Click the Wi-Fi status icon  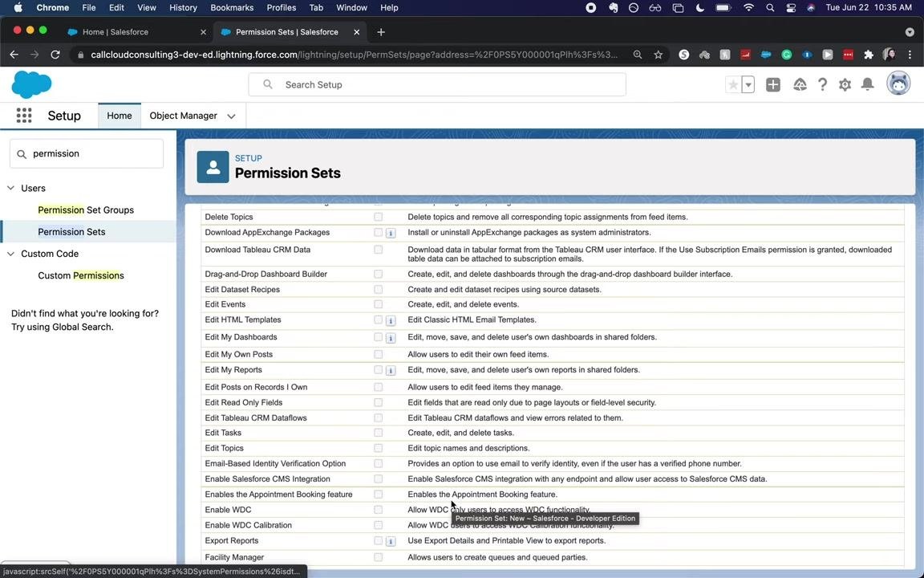tap(748, 8)
